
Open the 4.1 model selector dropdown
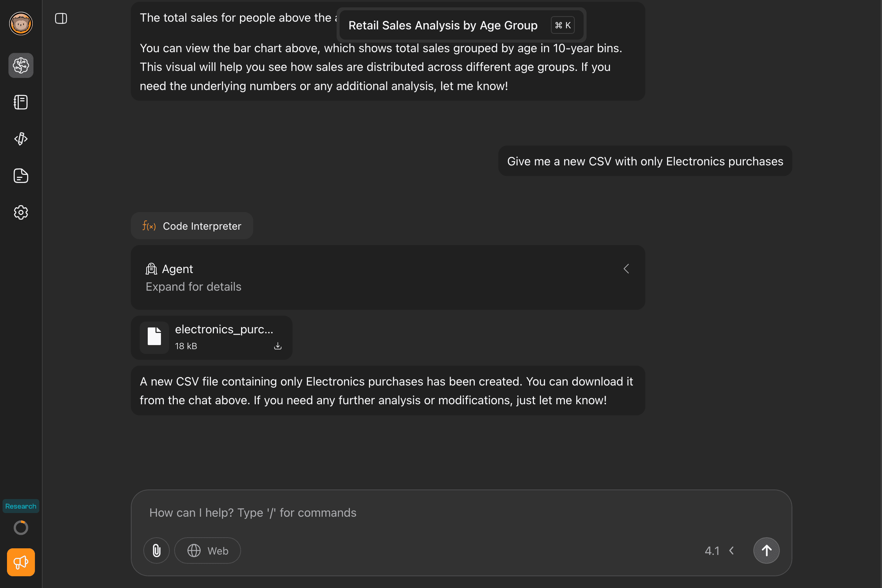[x=719, y=551]
